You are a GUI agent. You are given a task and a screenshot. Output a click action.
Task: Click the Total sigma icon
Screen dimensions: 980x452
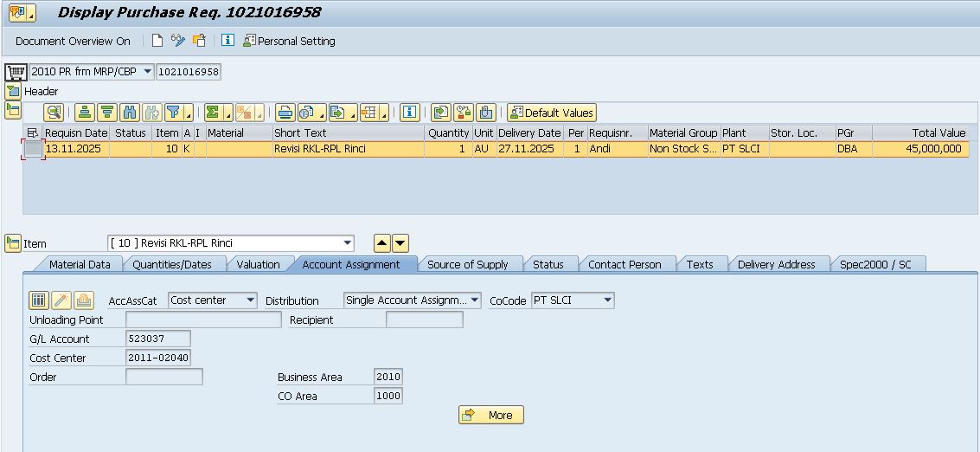(213, 113)
